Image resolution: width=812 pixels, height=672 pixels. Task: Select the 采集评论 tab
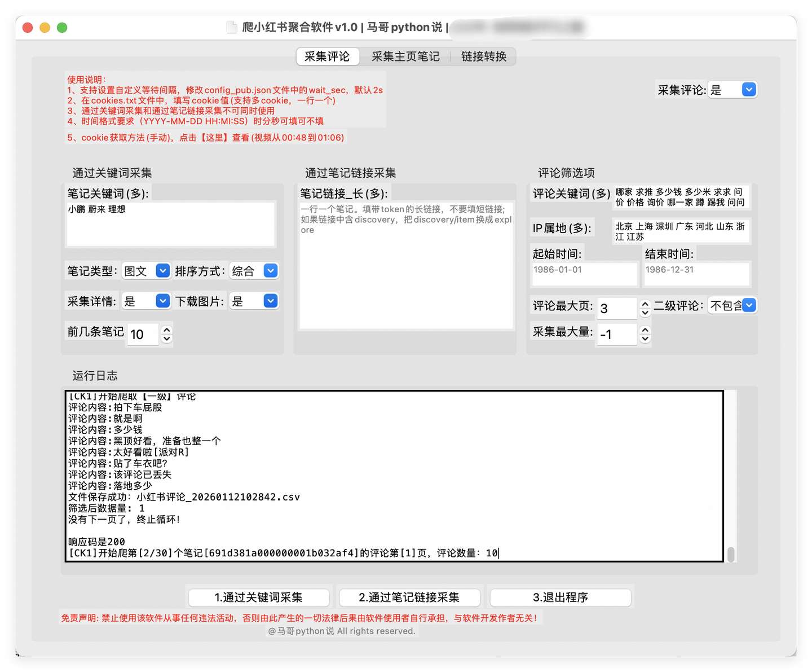328,56
